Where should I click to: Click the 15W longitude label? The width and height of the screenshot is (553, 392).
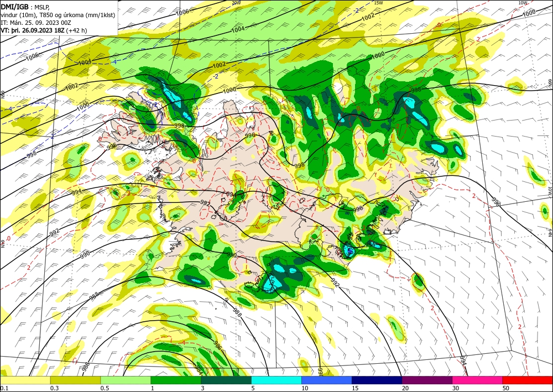(x=378, y=3)
